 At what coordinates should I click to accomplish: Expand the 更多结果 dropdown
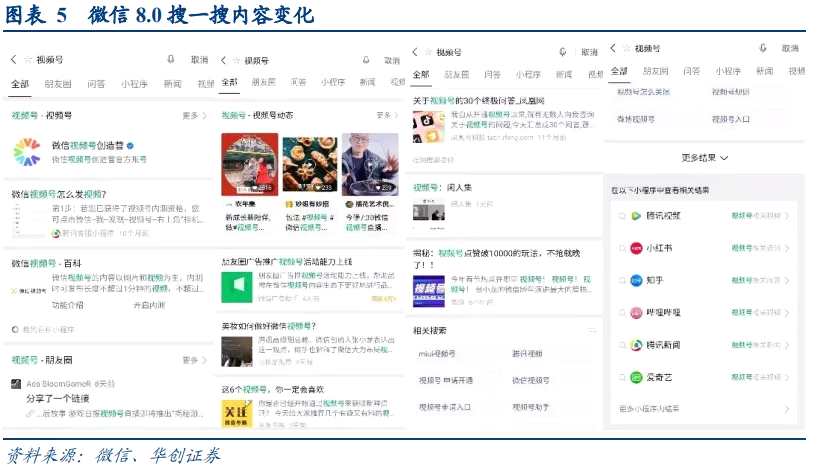[704, 158]
